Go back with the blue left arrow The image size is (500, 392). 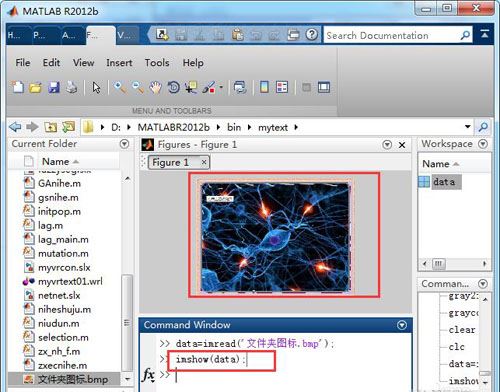(15, 127)
